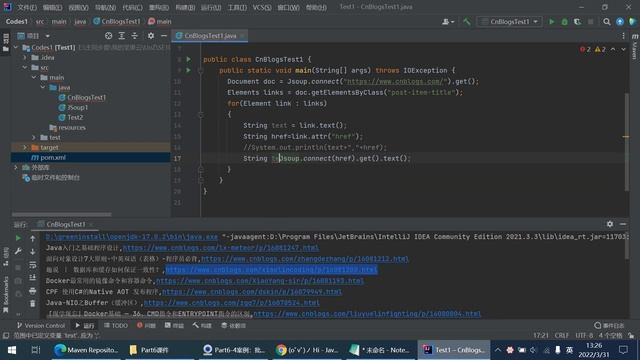Screen dimensions: 640x360
Task: Open editor tab options three-dot menu
Action: (x=623, y=36)
